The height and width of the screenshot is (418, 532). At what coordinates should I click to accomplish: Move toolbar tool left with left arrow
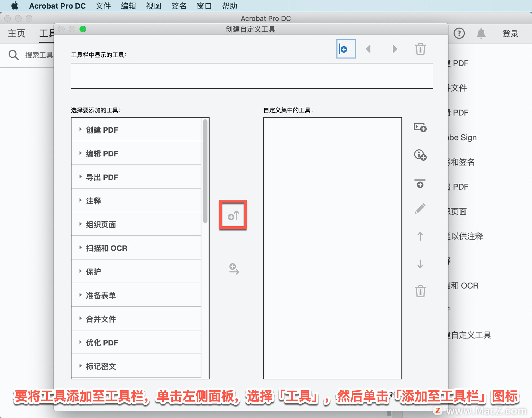pos(368,49)
